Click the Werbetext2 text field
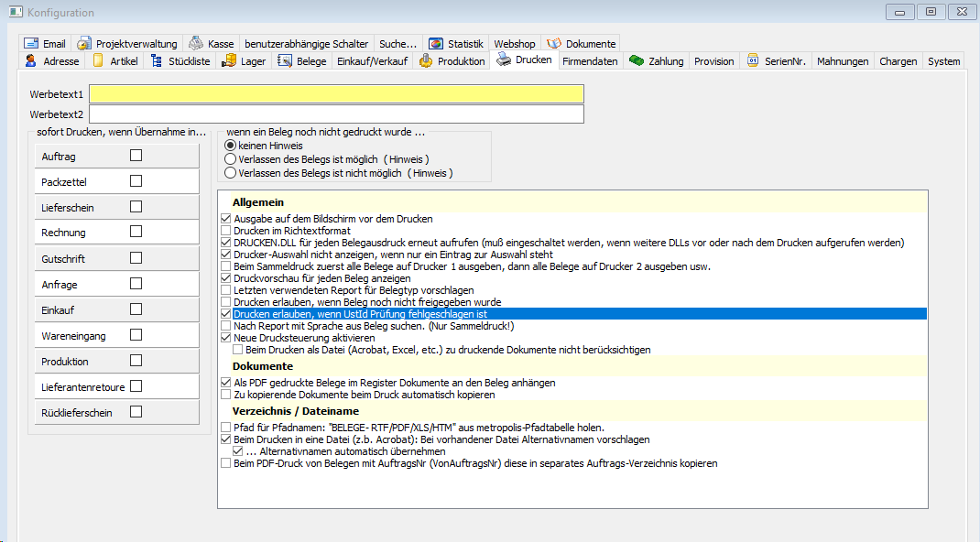This screenshot has width=980, height=542. 335,114
